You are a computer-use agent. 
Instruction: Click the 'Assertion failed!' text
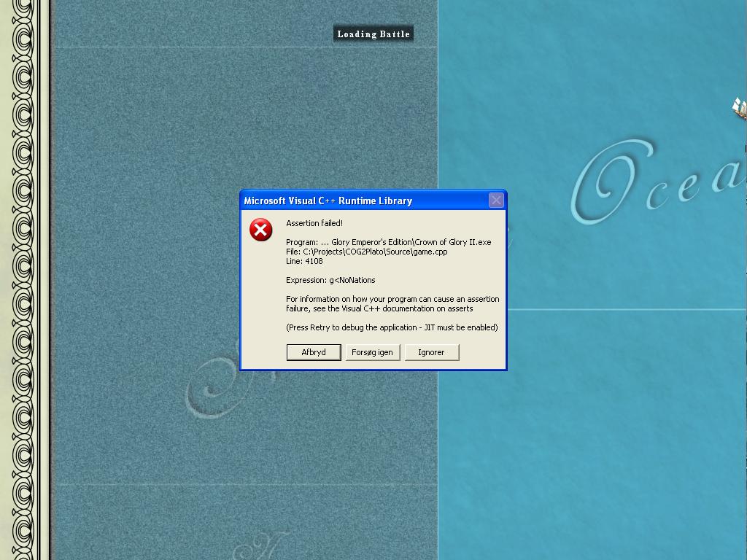coord(314,223)
